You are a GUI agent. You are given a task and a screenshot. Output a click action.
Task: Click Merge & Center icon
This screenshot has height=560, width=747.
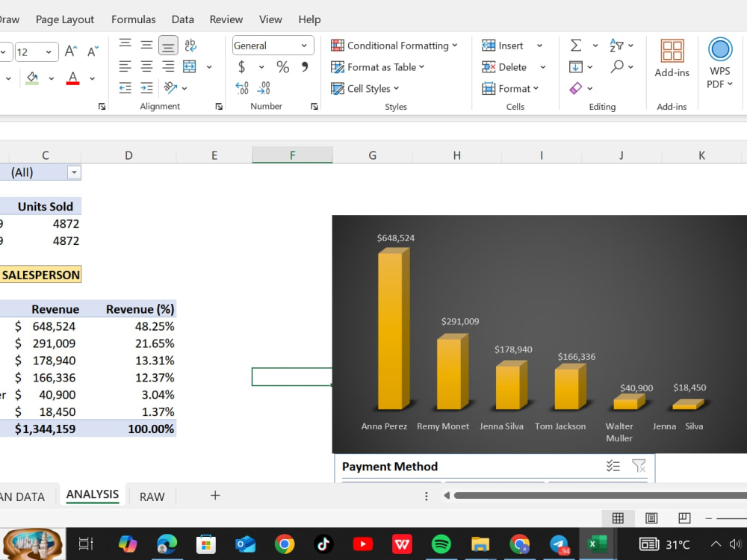point(190,66)
